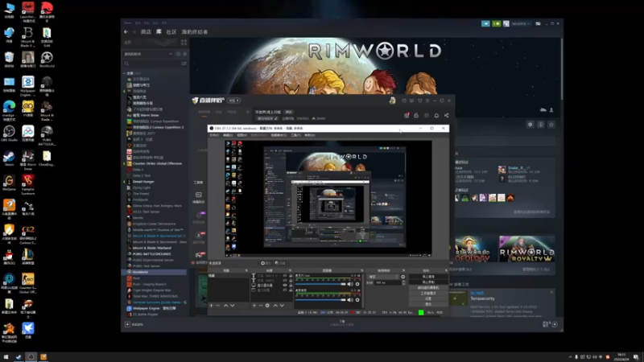This screenshot has width=644, height=362.
Task: Click gift box icon in streaming companion
Action: (x=407, y=115)
